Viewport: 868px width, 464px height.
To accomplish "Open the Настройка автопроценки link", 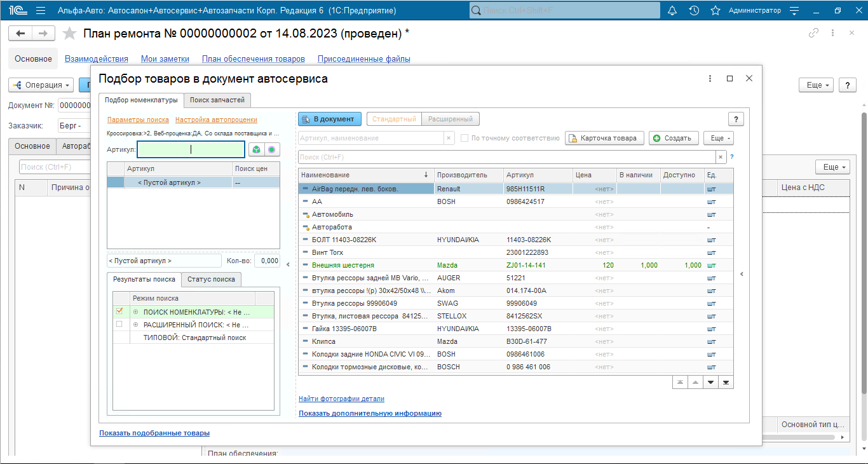I will [216, 119].
